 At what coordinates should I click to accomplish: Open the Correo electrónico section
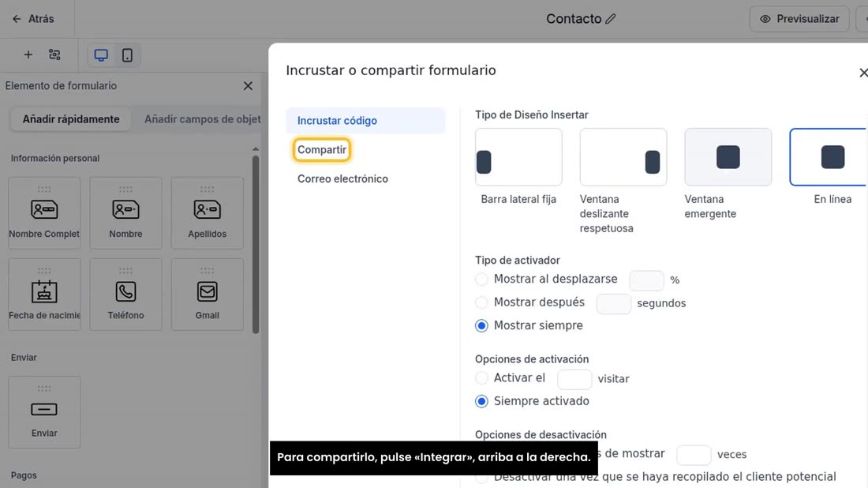(x=342, y=179)
